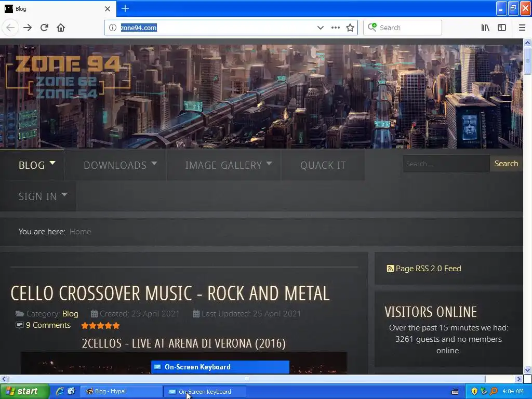532x399 pixels.
Task: Click the comments speech bubble icon
Action: (x=20, y=325)
